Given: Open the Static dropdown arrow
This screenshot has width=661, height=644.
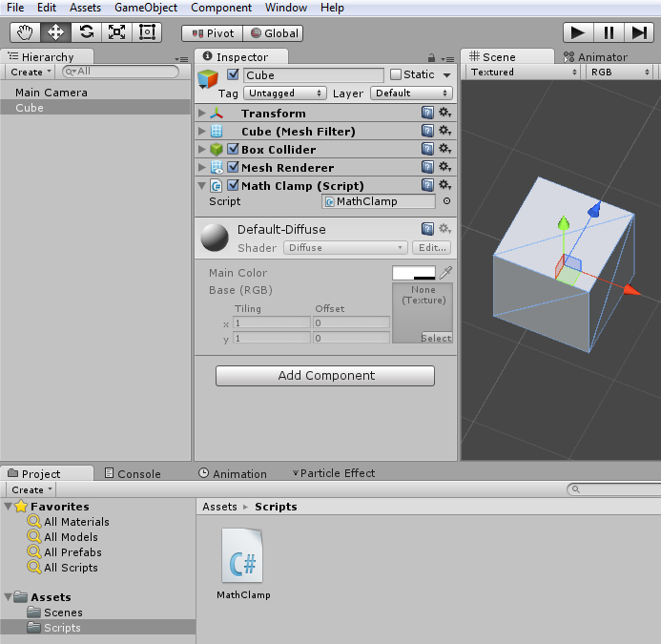Looking at the screenshot, I should [446, 75].
